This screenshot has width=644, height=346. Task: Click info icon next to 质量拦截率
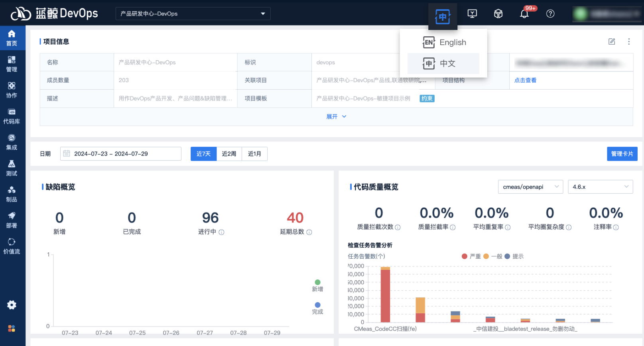click(x=453, y=227)
